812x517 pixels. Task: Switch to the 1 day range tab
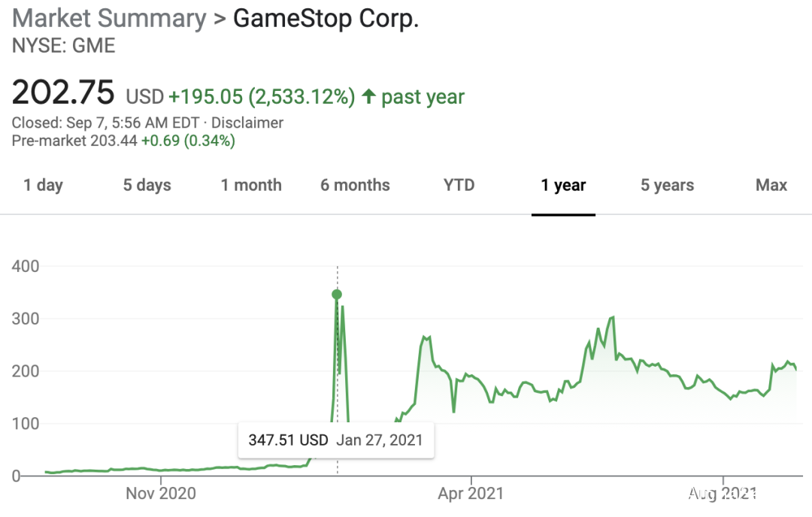click(x=44, y=186)
